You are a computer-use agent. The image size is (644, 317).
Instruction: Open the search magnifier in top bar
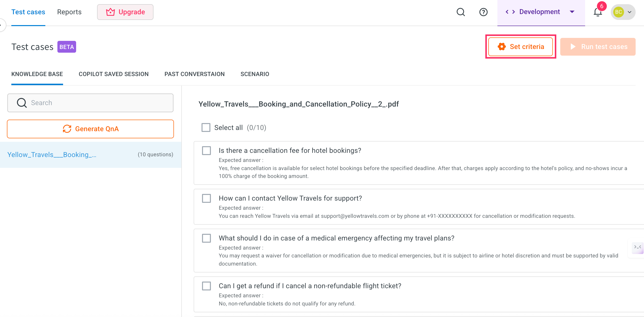[460, 12]
